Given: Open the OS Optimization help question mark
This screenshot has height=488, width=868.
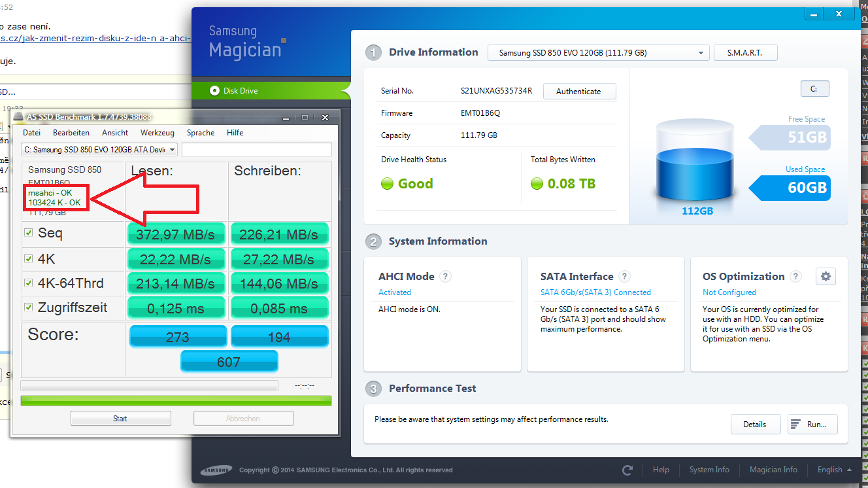Looking at the screenshot, I should [x=795, y=277].
